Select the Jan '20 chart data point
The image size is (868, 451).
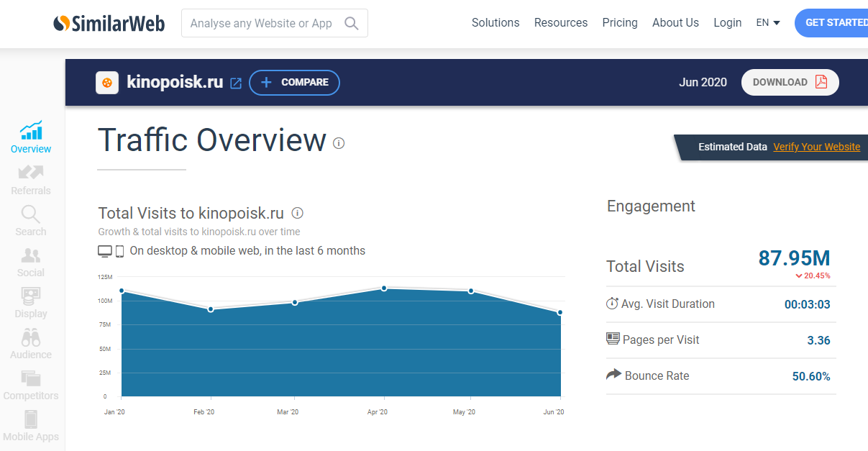click(122, 291)
